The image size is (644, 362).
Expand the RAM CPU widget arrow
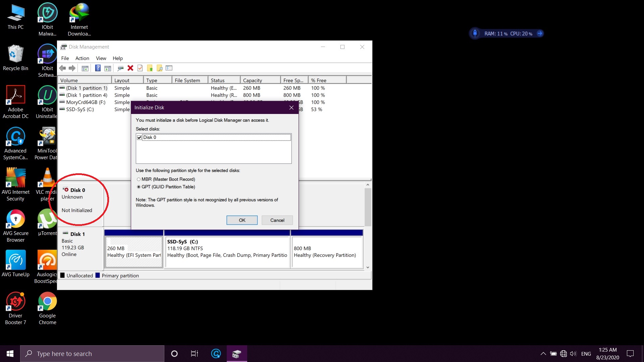pos(540,34)
